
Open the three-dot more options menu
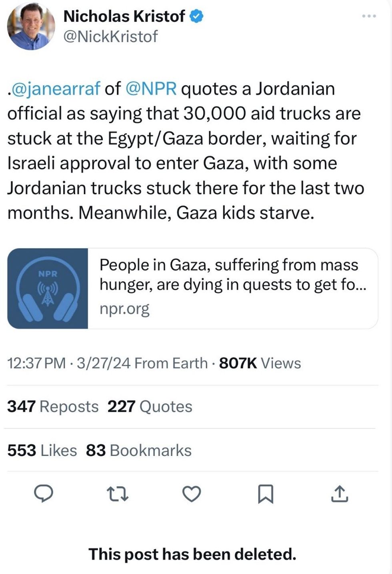368,16
